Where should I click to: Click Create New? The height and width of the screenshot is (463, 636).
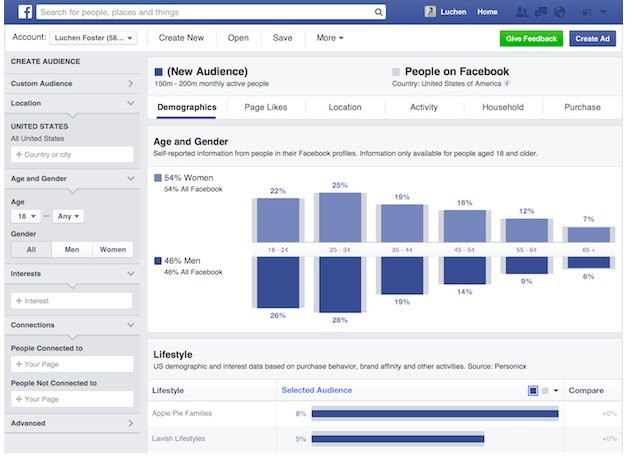click(x=181, y=38)
